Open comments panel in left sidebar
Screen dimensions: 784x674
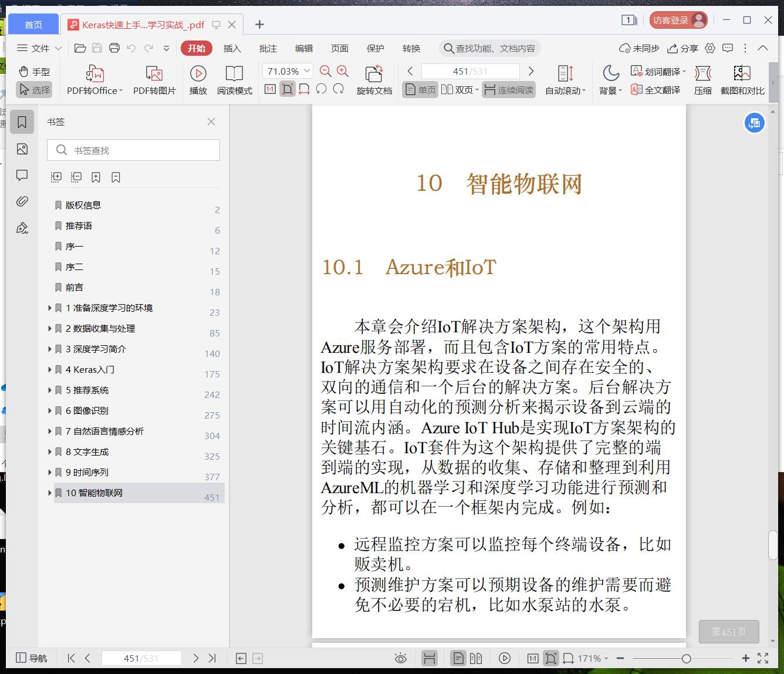(x=22, y=175)
